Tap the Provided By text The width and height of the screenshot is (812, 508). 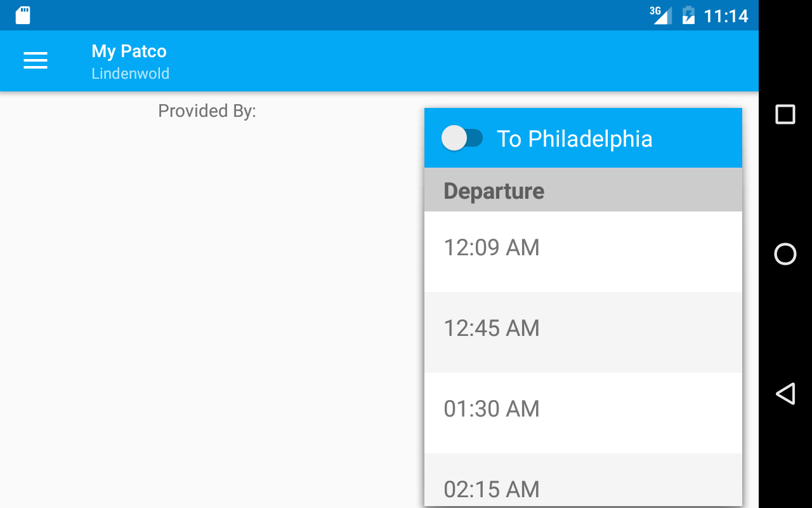point(207,111)
